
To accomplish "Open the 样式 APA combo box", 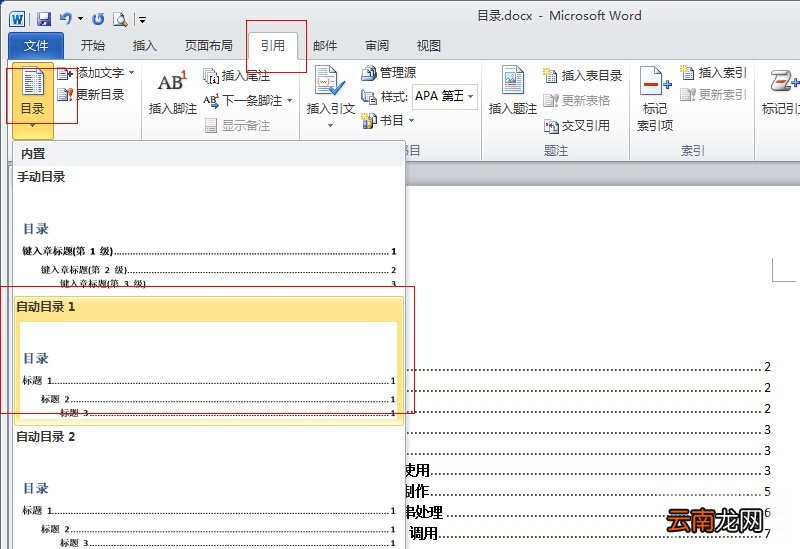I will tap(445, 96).
